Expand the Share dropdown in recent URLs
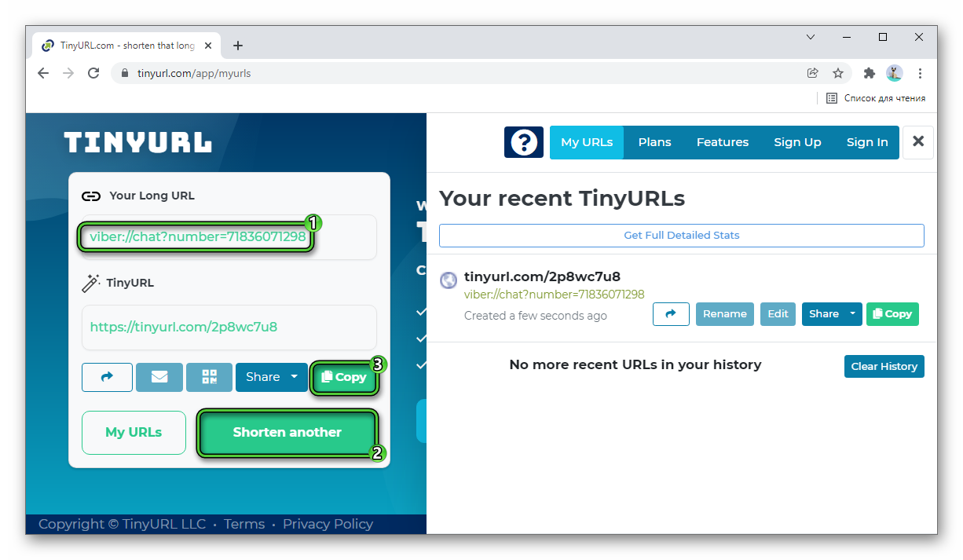The width and height of the screenshot is (963, 560). 852,314
